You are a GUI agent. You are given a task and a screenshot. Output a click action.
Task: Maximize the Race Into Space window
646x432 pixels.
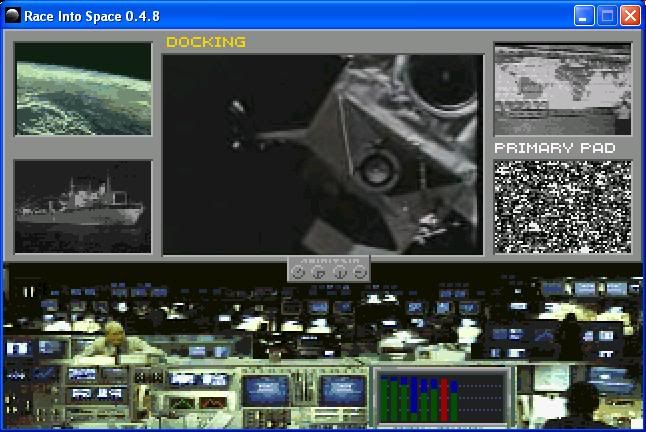tap(607, 16)
